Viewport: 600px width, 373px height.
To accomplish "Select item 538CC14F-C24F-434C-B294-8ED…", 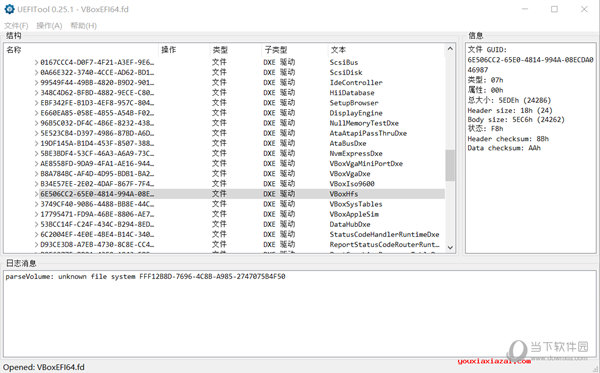I will click(97, 225).
